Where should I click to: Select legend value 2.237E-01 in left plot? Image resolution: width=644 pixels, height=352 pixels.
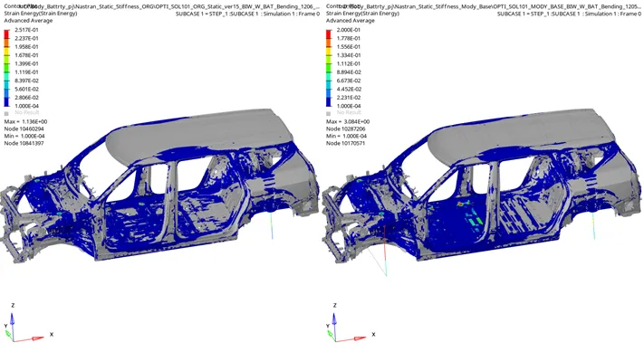pos(26,39)
